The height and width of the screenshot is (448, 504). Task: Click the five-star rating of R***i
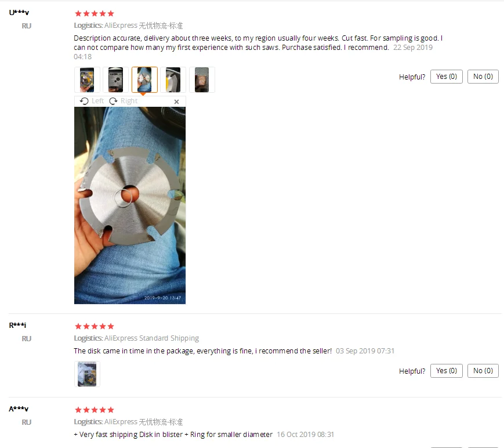click(x=95, y=327)
